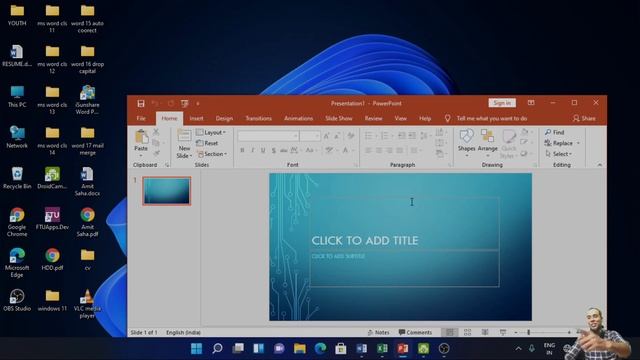Toggle Italic formatting

pyautogui.click(x=253, y=150)
